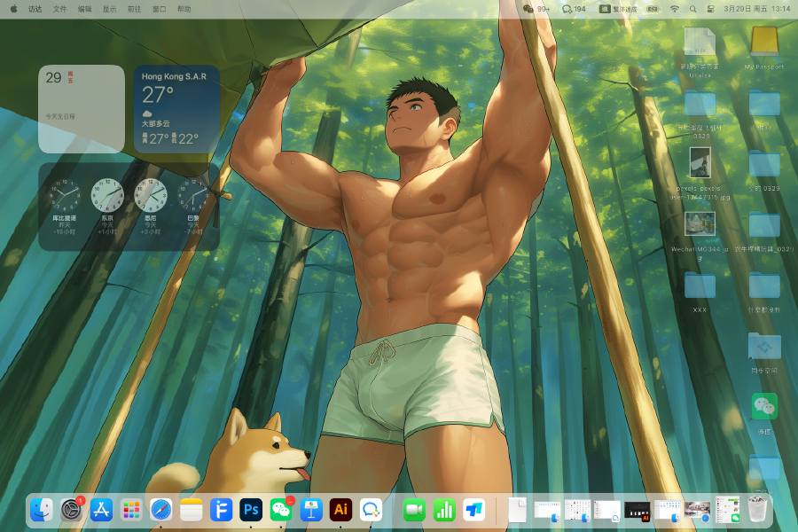
Task: Open Numbers app in the dock
Action: coord(444,510)
